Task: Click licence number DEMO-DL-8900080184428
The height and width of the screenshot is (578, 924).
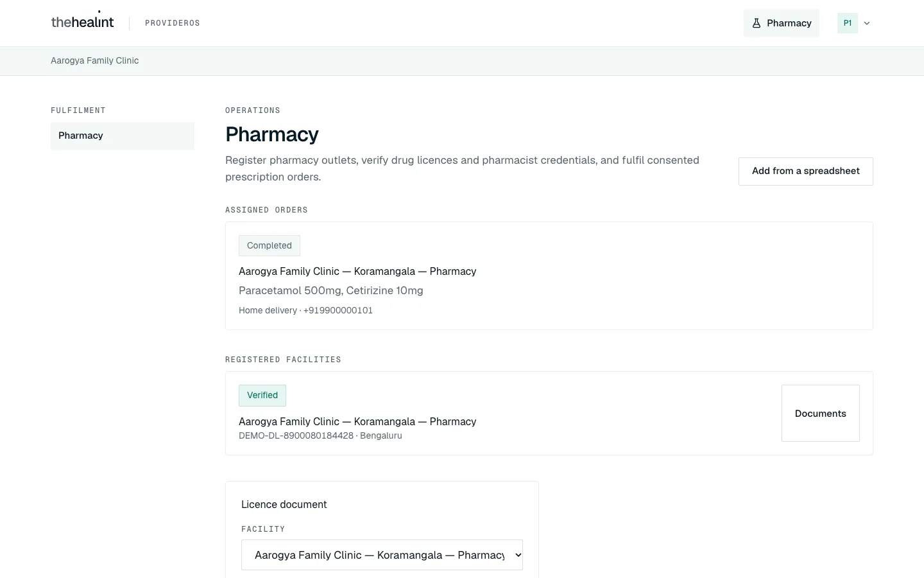Action: click(296, 435)
